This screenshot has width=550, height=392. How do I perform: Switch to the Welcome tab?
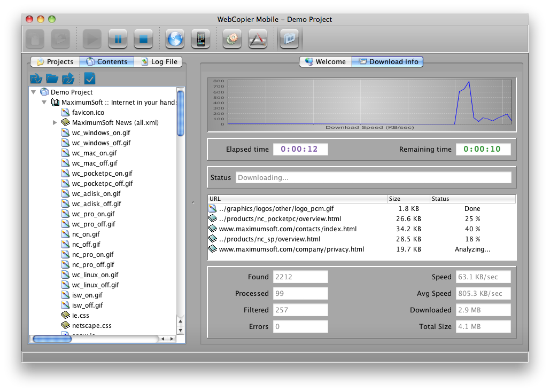325,61
